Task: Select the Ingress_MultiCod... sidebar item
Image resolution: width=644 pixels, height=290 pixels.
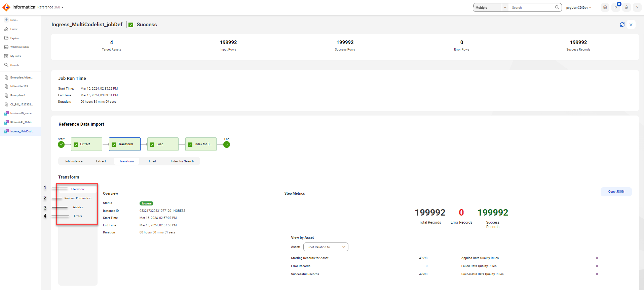Action: tap(21, 131)
